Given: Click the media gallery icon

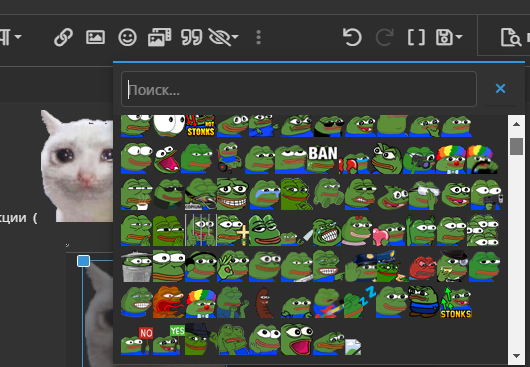Looking at the screenshot, I should 160,37.
